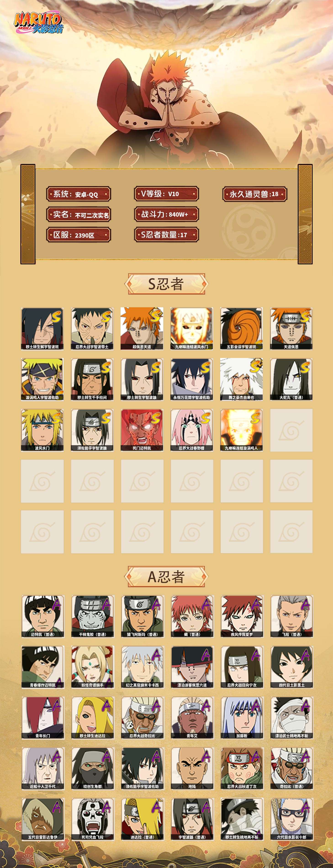Click the 永久通灵兽 :18 label
This screenshot has width=333, height=868.
255,194
